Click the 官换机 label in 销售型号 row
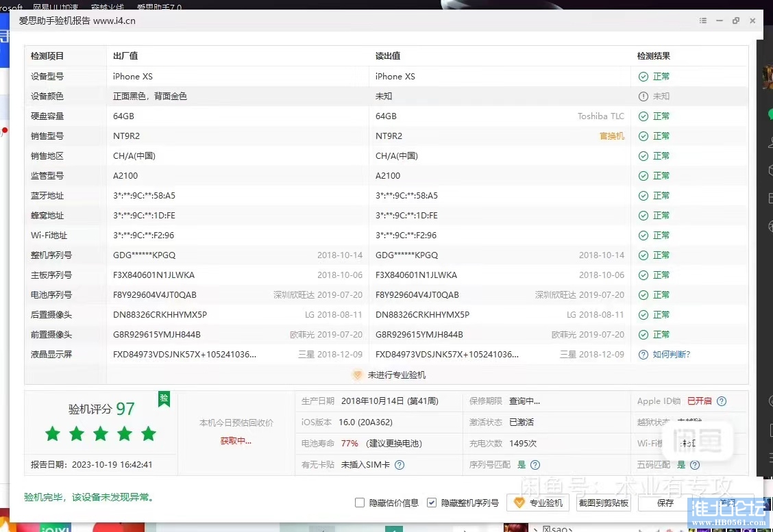 click(x=612, y=136)
